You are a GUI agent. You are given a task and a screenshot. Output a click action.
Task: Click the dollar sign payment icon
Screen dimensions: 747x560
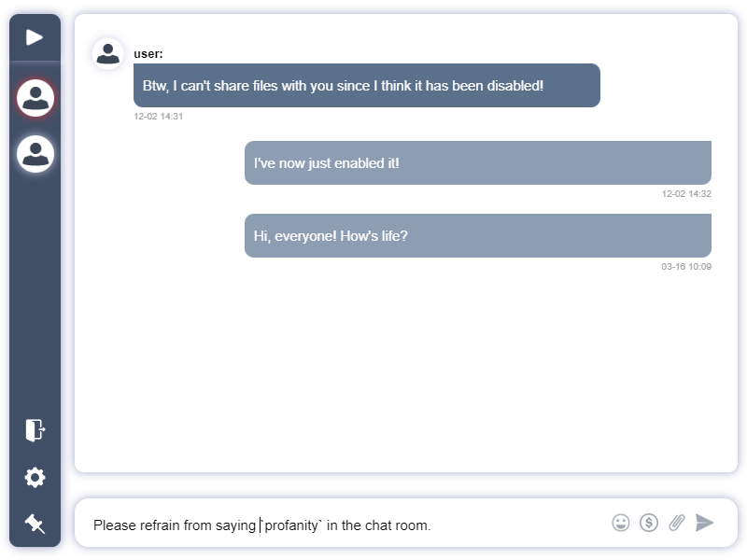click(649, 523)
